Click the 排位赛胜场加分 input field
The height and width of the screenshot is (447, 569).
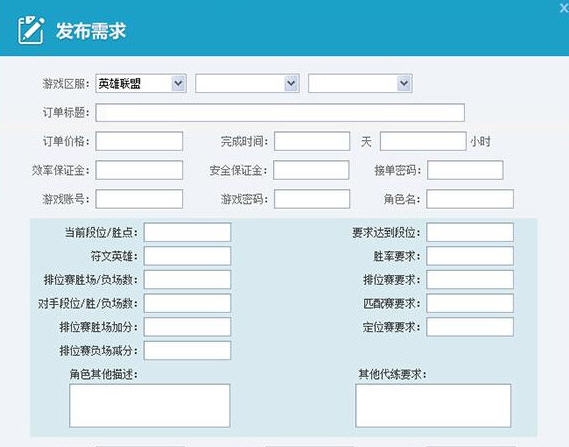pos(187,327)
